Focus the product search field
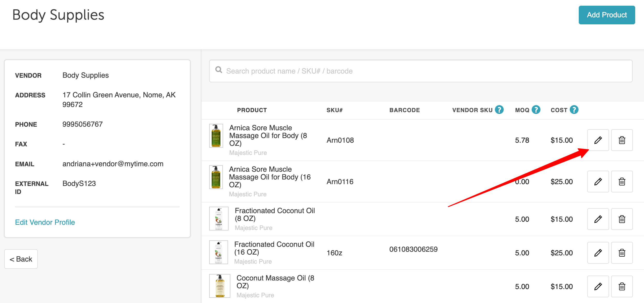 pos(421,71)
